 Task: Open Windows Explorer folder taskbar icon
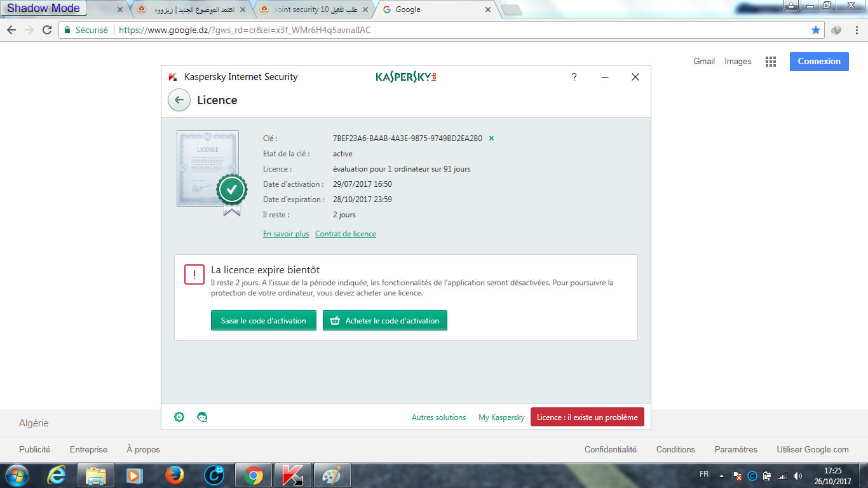[x=96, y=475]
